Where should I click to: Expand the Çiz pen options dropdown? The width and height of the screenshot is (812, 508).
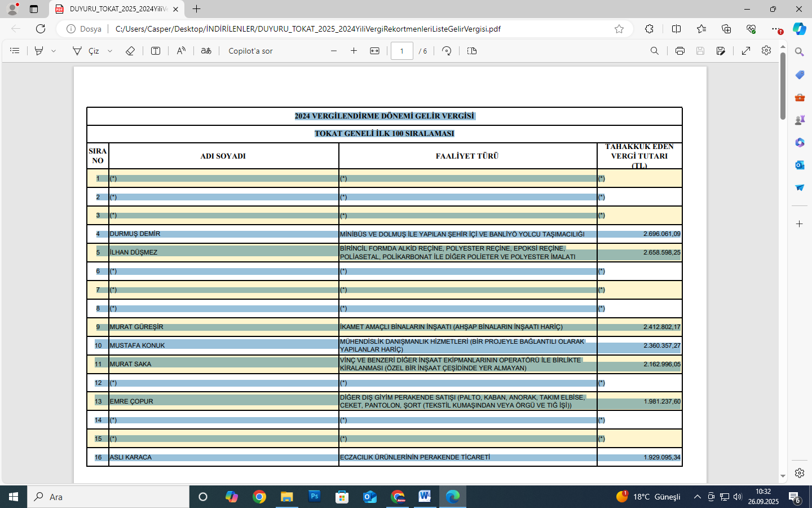110,51
